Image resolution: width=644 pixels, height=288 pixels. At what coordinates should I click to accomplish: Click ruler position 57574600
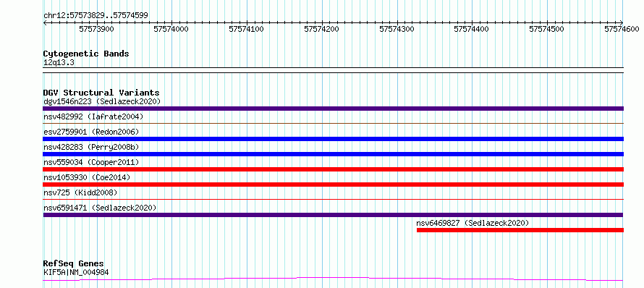coord(622,29)
